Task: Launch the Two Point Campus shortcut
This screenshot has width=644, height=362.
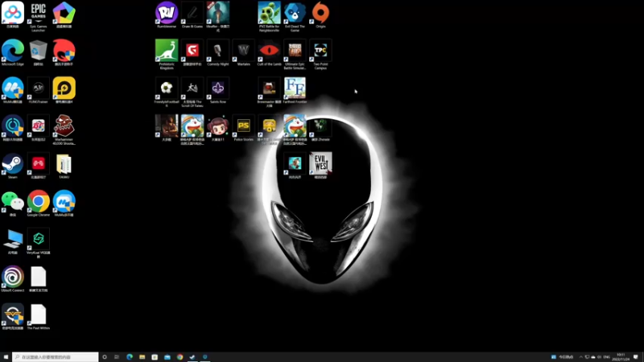Action: point(320,54)
